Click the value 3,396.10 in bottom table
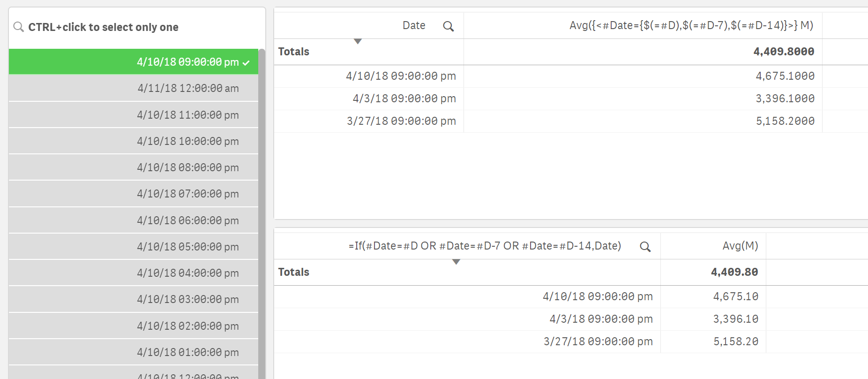The image size is (868, 379). [x=736, y=319]
